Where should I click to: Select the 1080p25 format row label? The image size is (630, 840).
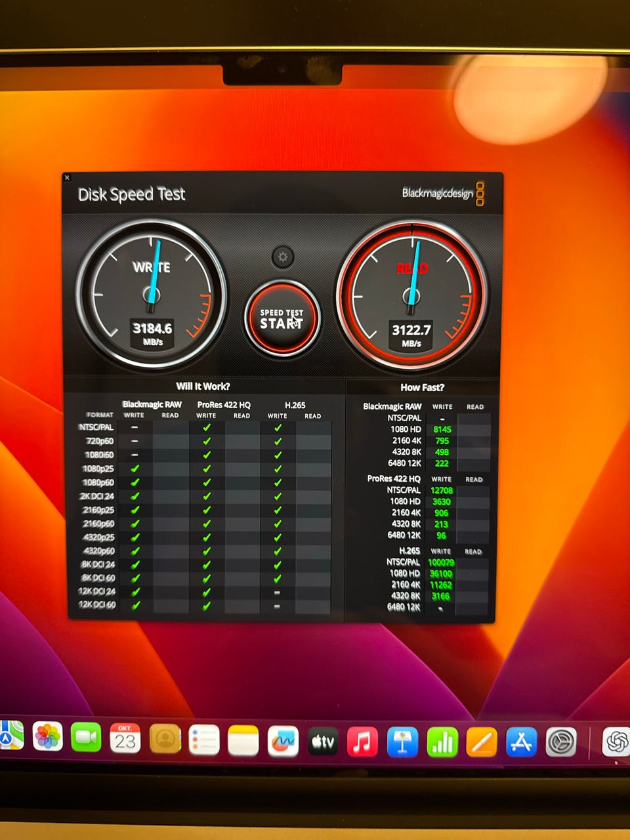pyautogui.click(x=98, y=469)
